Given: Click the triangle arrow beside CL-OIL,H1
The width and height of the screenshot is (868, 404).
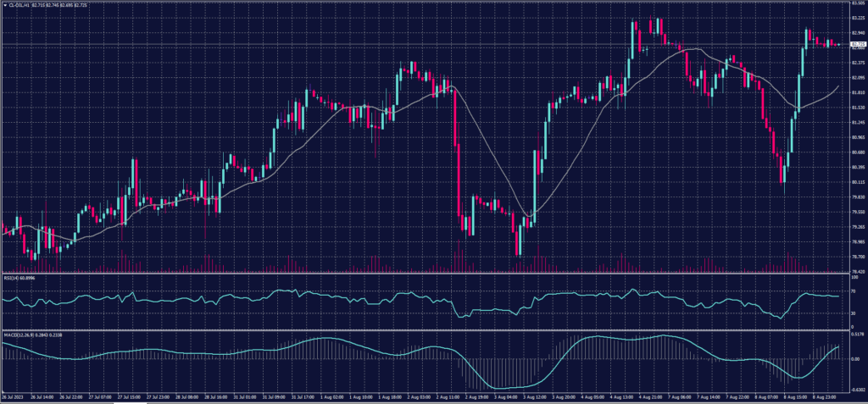Looking at the screenshot, I should pyautogui.click(x=4, y=4).
